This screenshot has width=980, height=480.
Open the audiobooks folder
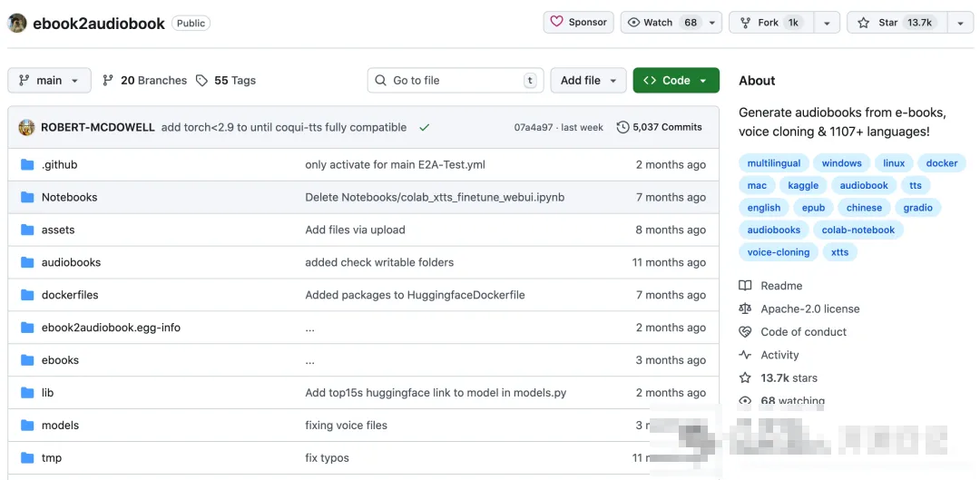click(71, 262)
